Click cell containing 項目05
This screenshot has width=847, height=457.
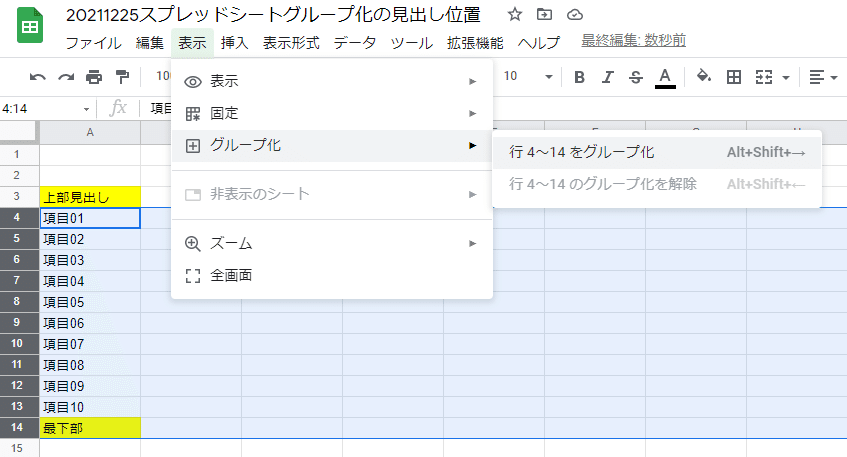pyautogui.click(x=90, y=303)
